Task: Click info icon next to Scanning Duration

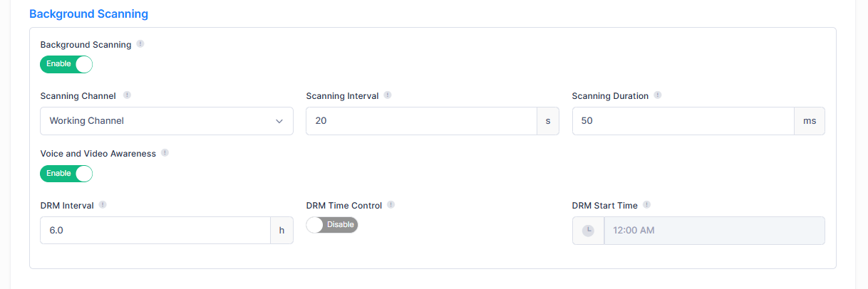Action: 658,95
